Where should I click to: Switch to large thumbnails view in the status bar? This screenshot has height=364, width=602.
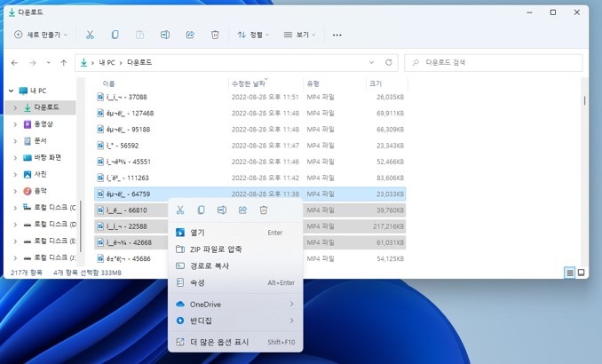[x=582, y=273]
